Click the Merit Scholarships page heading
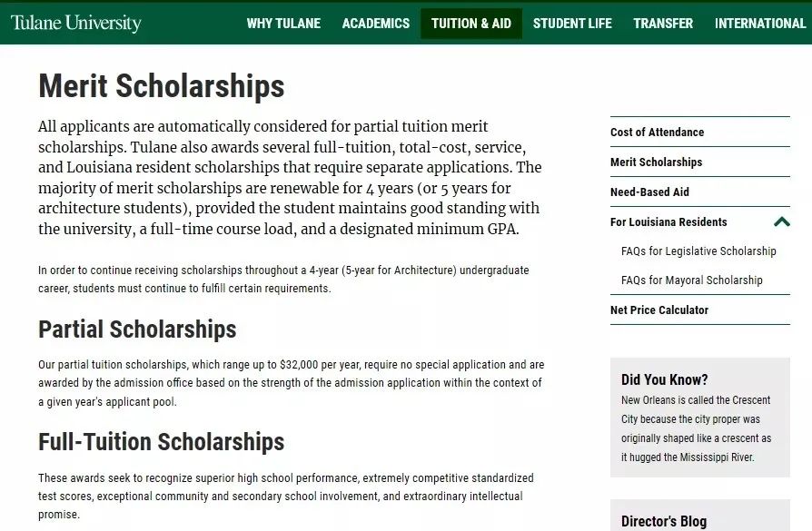Screen dimensions: 812x531 (x=161, y=86)
